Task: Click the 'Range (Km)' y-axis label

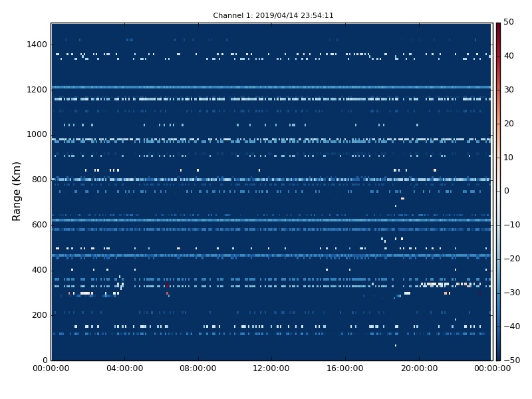Action: [16, 192]
